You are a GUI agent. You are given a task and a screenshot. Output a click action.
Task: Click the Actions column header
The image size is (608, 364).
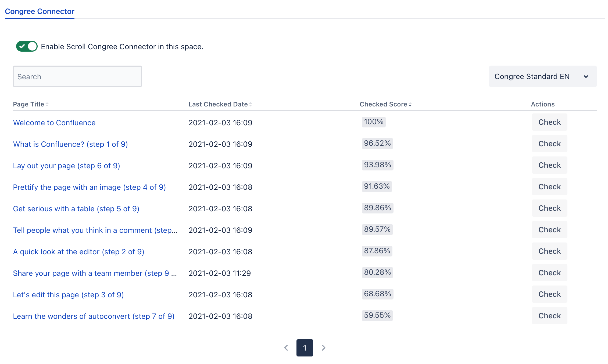click(543, 104)
